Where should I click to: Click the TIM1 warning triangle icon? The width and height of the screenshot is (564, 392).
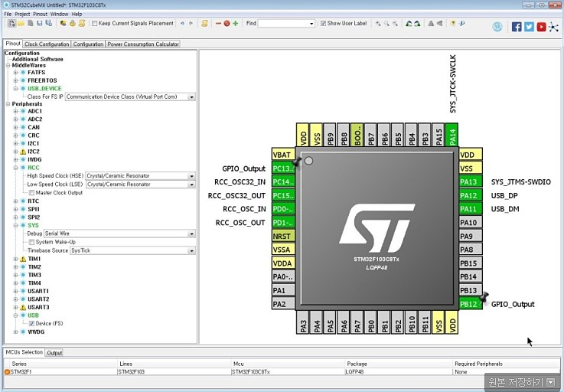pos(23,260)
